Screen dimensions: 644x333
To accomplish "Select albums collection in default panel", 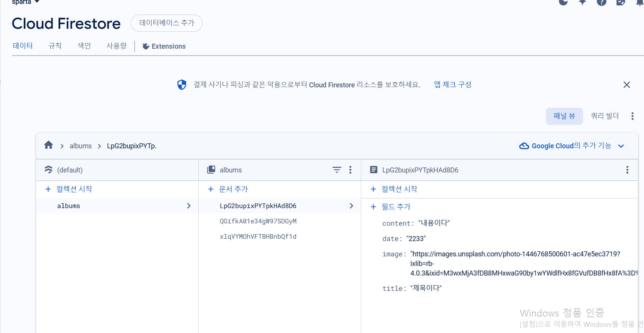I will (117, 206).
